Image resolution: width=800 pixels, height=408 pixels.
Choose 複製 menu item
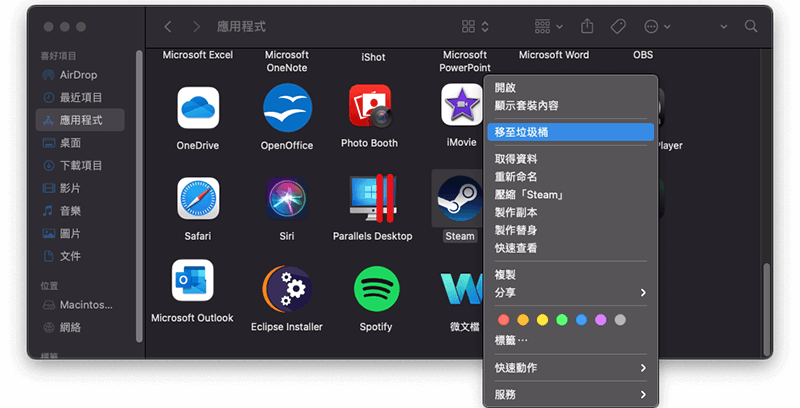(x=570, y=275)
